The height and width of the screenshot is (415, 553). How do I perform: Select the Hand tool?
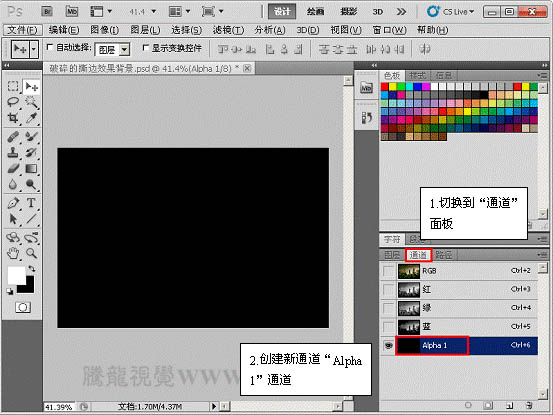click(13, 253)
